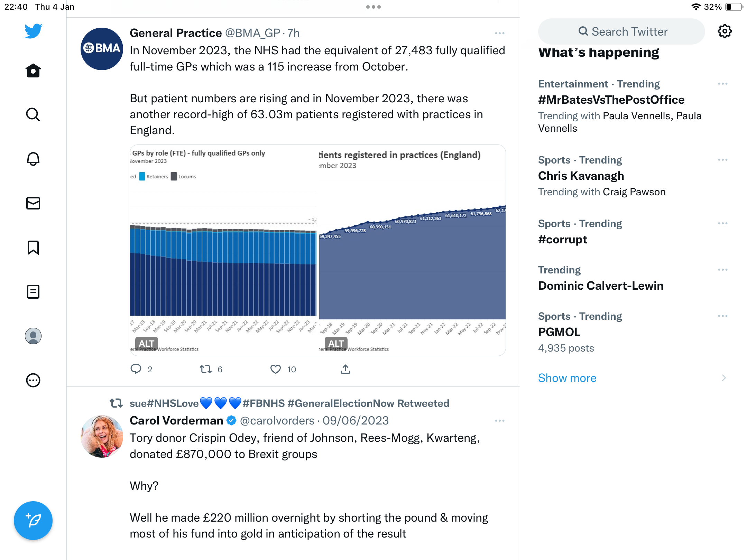Open options for #corrupt trend
Screen dimensions: 747x560
pyautogui.click(x=722, y=224)
